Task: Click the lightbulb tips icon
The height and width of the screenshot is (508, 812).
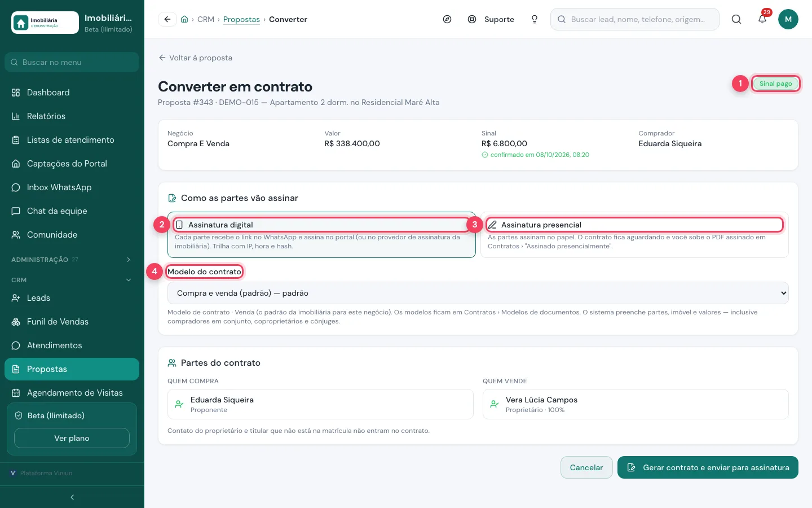Action: click(535, 19)
